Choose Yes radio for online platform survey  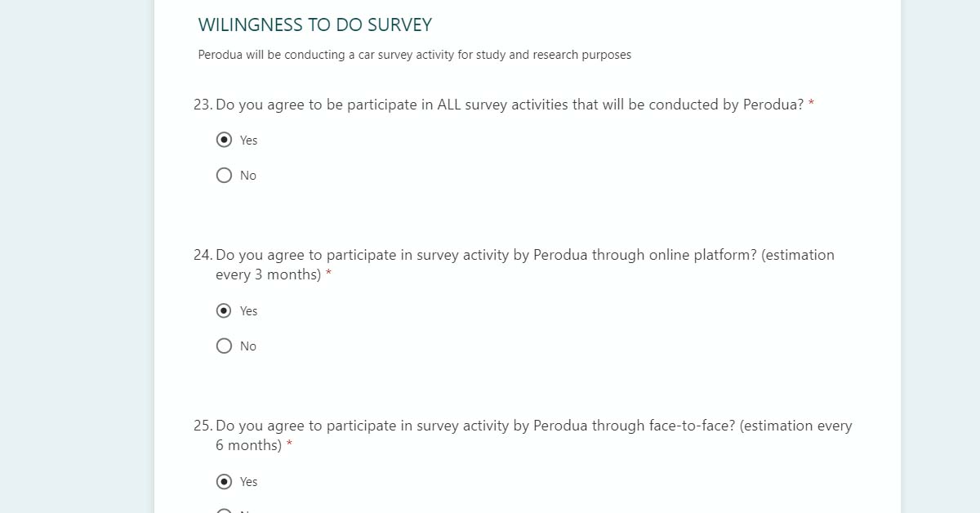(x=224, y=310)
